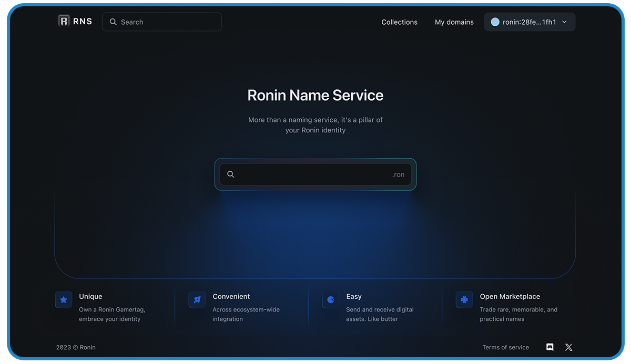Viewport: 631px width, 364px height.
Task: Click the 'Convenient' feature title
Action: click(231, 296)
